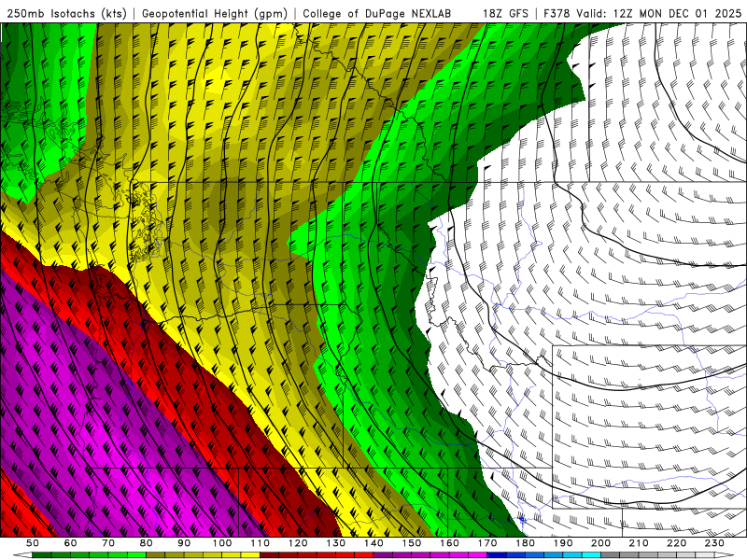Click the 140 value on the color scale

(x=374, y=543)
